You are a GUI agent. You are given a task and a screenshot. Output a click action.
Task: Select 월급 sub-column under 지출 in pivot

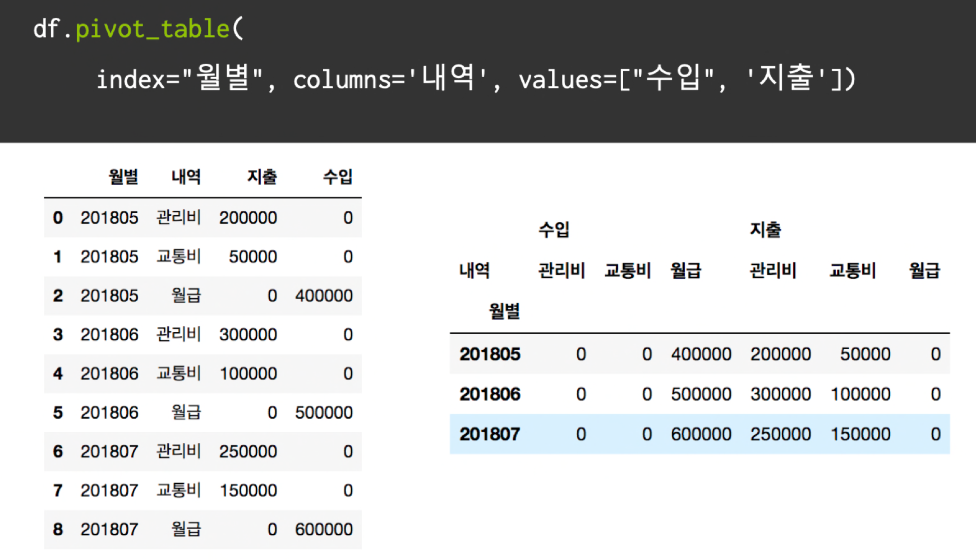tap(924, 270)
